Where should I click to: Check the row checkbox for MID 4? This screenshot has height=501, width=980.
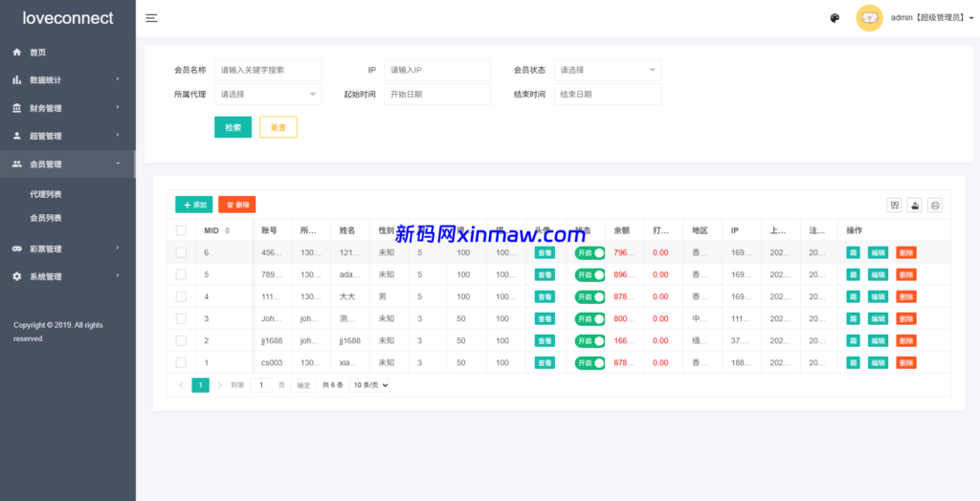click(x=181, y=296)
